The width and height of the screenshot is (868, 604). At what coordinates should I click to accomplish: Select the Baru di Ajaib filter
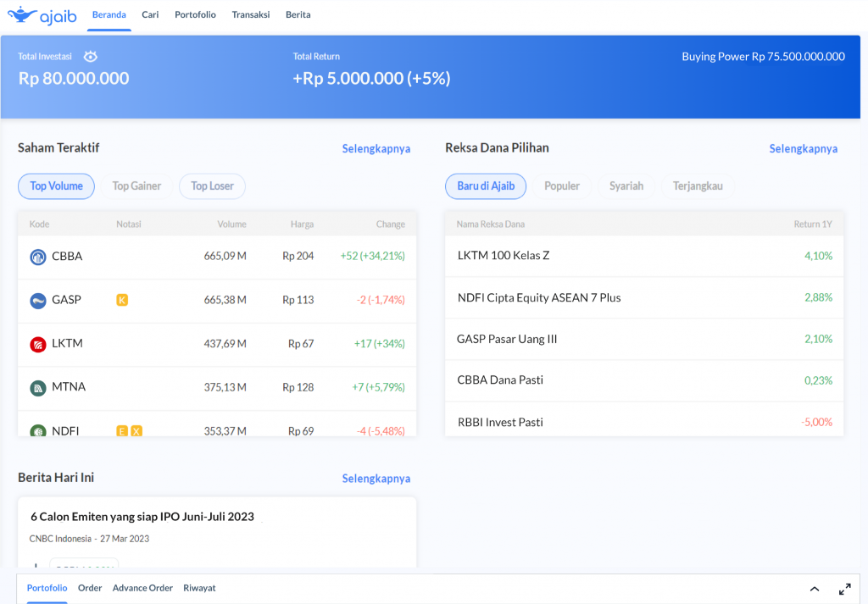point(486,186)
